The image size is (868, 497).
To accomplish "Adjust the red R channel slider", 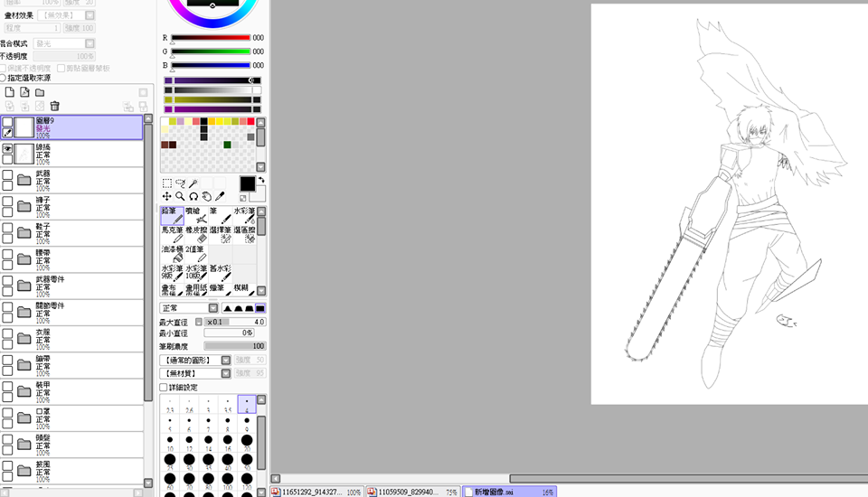I will pos(211,38).
